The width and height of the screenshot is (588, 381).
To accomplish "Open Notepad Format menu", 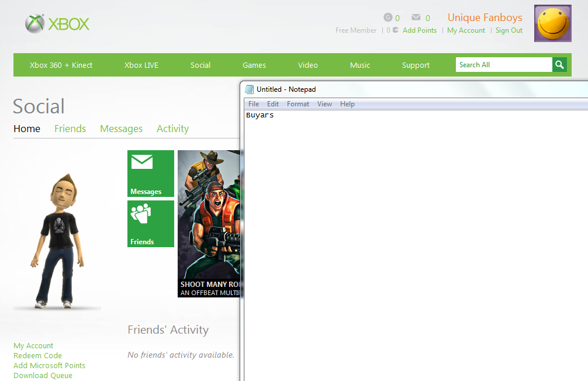I will [x=298, y=104].
